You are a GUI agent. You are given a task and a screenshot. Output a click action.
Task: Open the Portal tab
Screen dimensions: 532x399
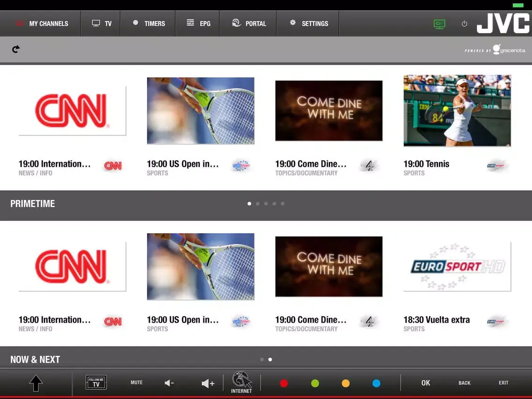click(x=248, y=23)
